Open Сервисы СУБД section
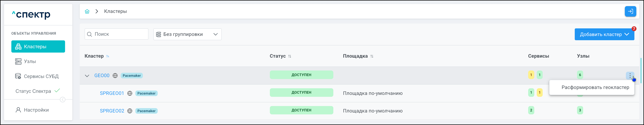 (41, 76)
